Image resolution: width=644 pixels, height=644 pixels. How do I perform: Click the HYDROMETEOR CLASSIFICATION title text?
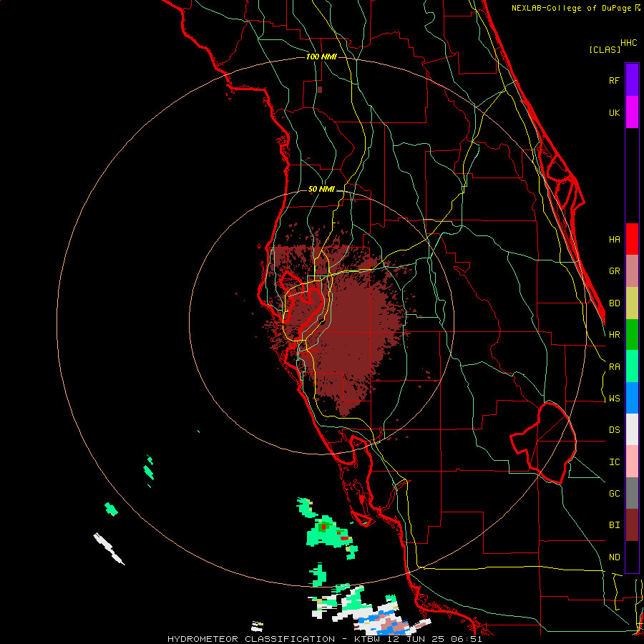[x=251, y=639]
